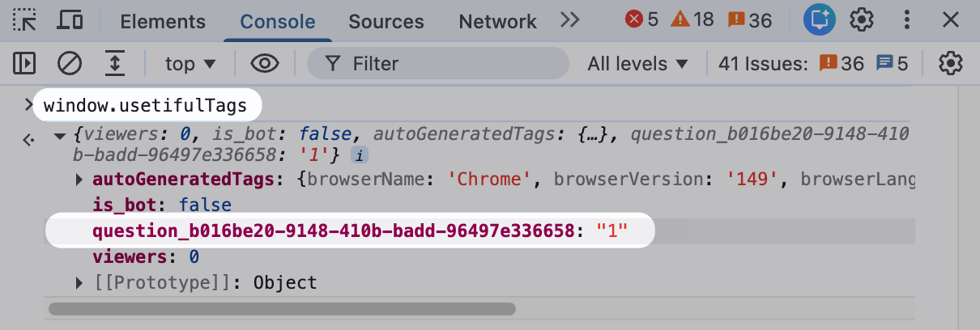Open the Network tab
The height and width of the screenshot is (330, 980).
click(497, 21)
